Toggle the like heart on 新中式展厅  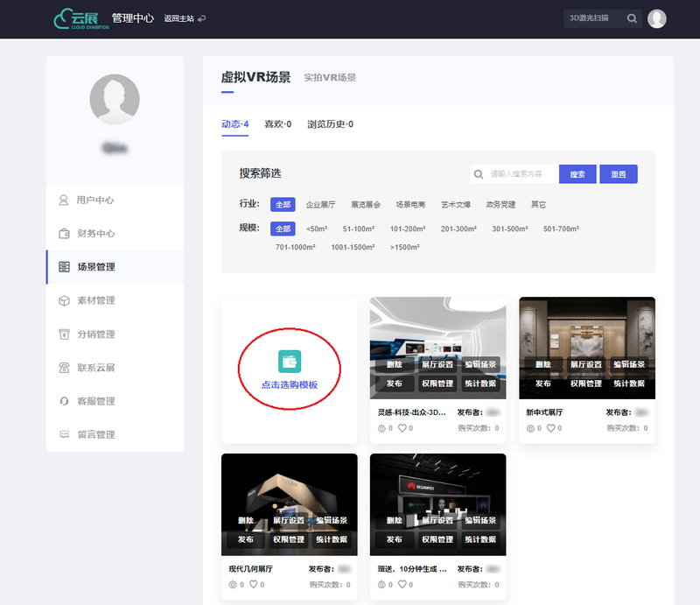point(550,427)
